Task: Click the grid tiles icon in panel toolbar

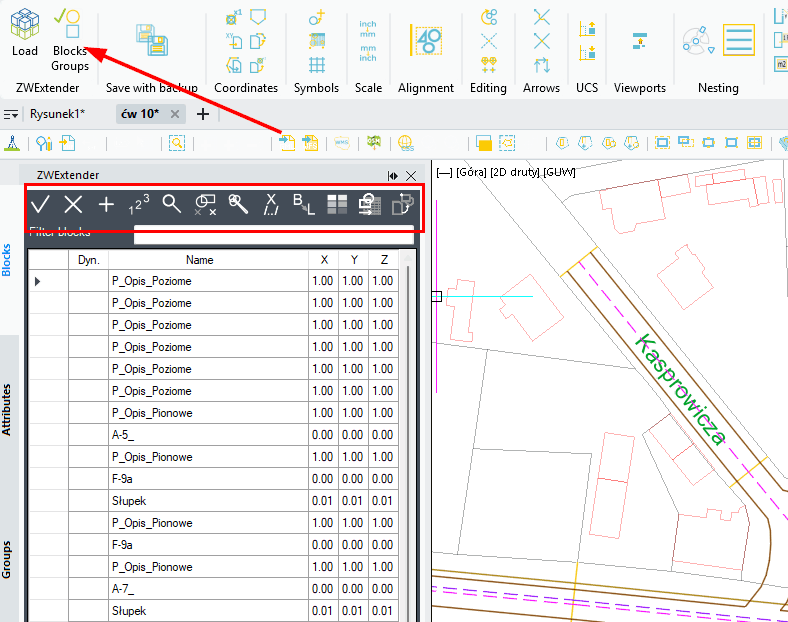Action: coord(337,204)
